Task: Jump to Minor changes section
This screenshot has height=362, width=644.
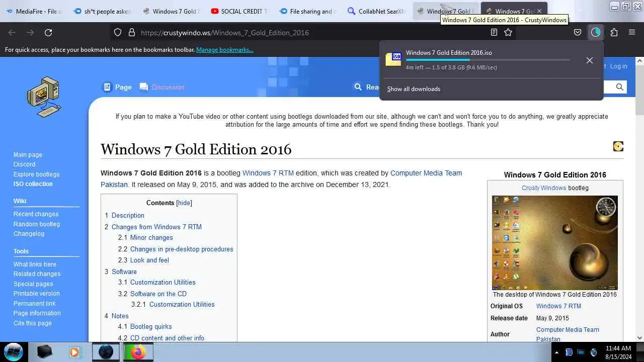Action: (x=151, y=237)
